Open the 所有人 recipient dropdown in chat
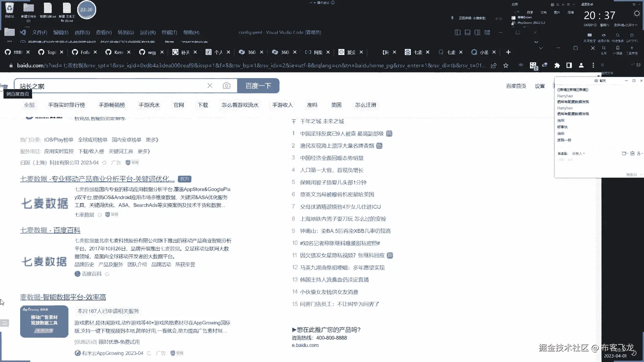Image resolution: width=644 pixels, height=362 pixels. [x=578, y=154]
